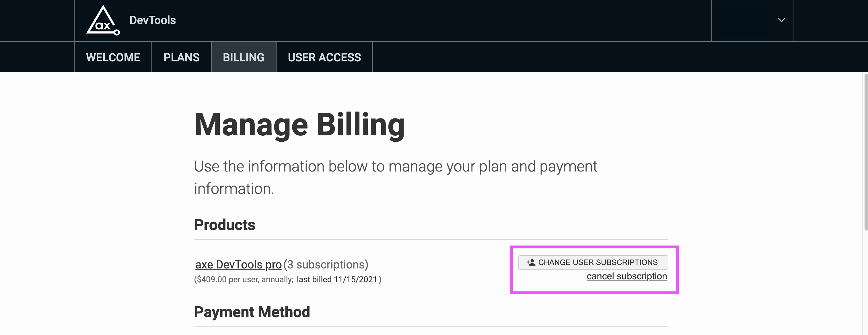Click the active BILLING tab
This screenshot has width=868, height=335.
243,57
